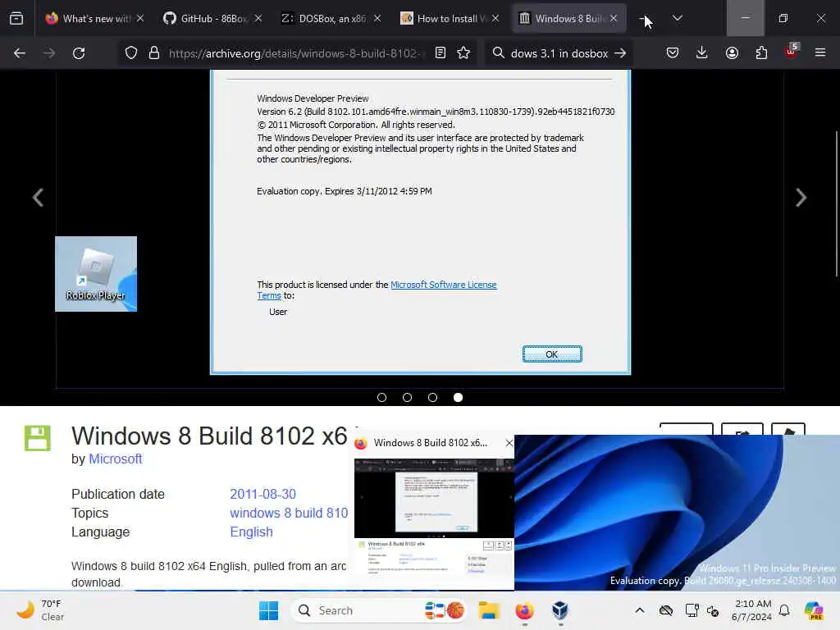Close the "What's new with" tab

139,18
